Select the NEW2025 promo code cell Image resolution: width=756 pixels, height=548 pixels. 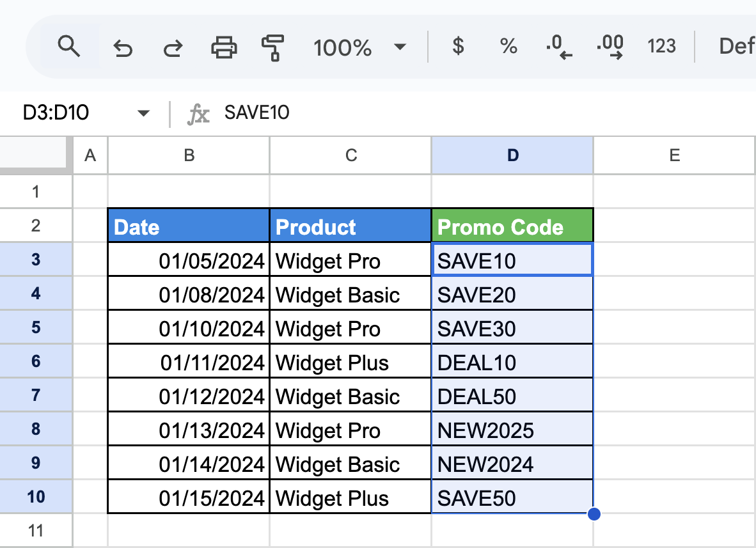pyautogui.click(x=512, y=429)
